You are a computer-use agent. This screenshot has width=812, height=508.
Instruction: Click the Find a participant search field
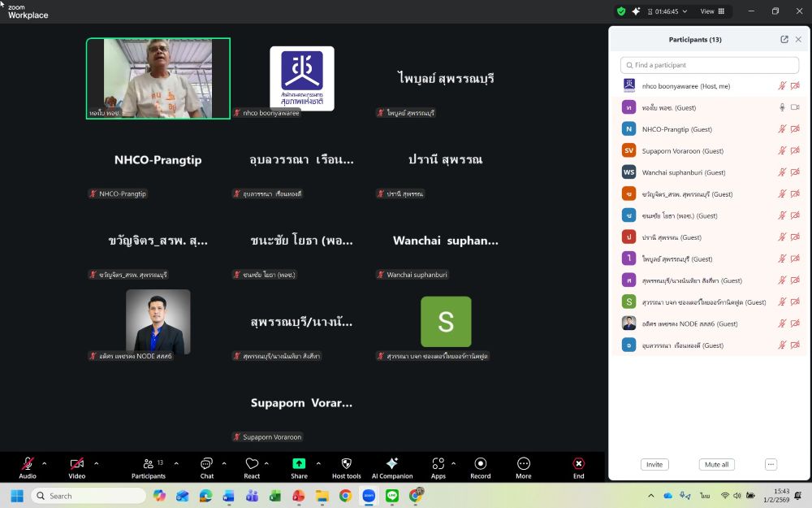(x=710, y=65)
